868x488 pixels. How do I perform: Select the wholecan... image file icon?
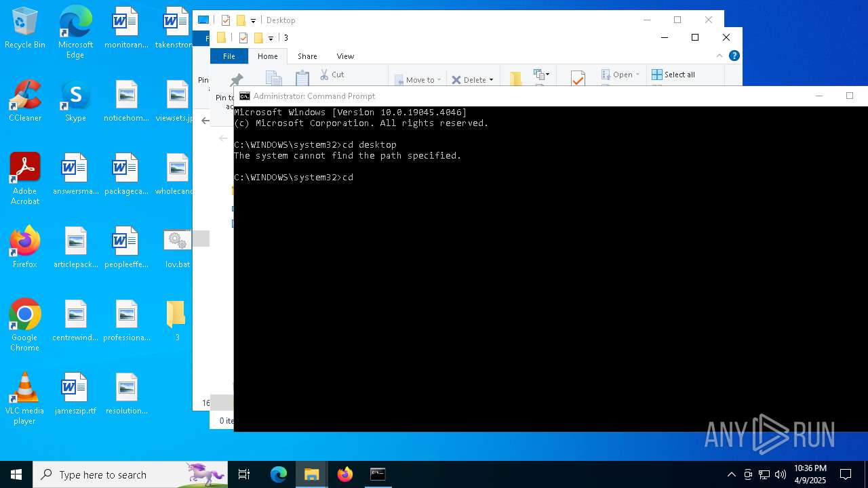coord(175,175)
